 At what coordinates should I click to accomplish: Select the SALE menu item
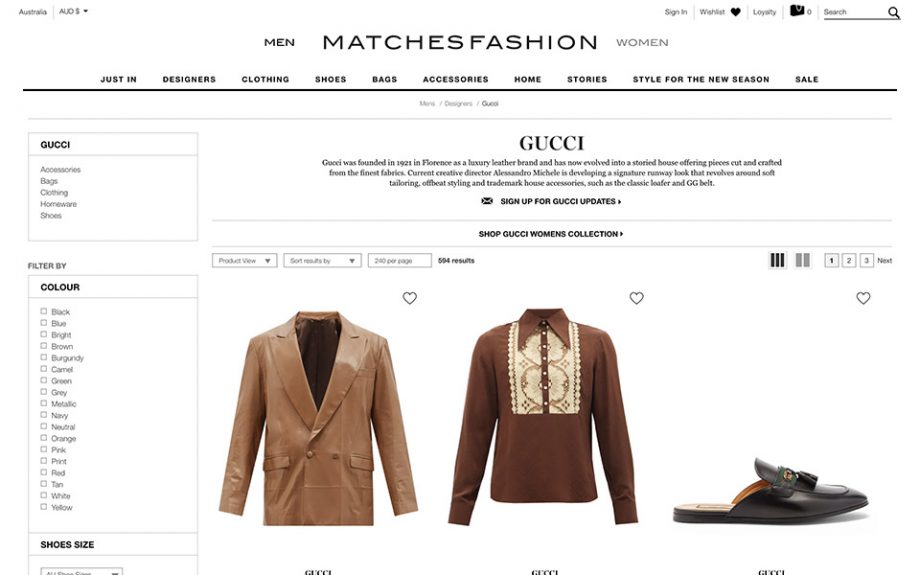click(x=807, y=79)
